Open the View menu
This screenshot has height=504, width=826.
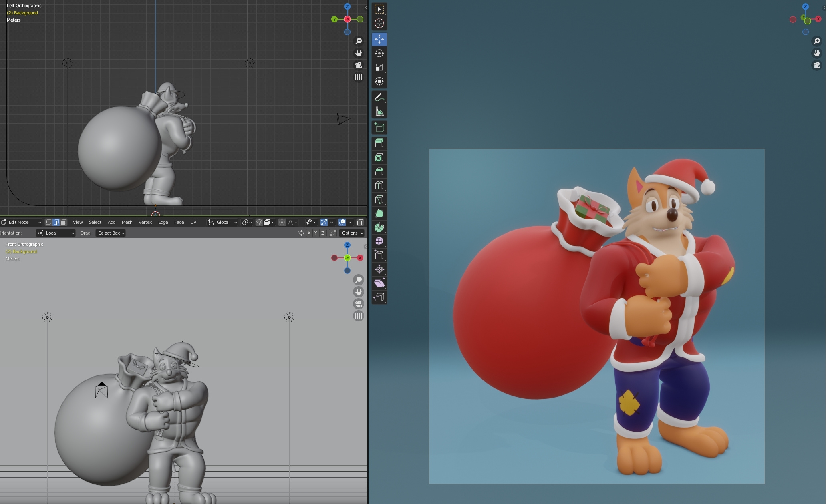(78, 222)
